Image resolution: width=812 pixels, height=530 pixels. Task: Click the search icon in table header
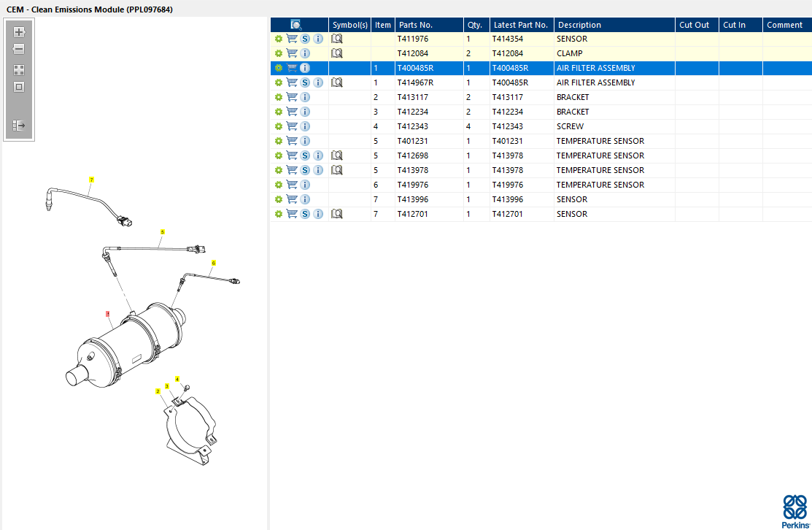[296, 25]
